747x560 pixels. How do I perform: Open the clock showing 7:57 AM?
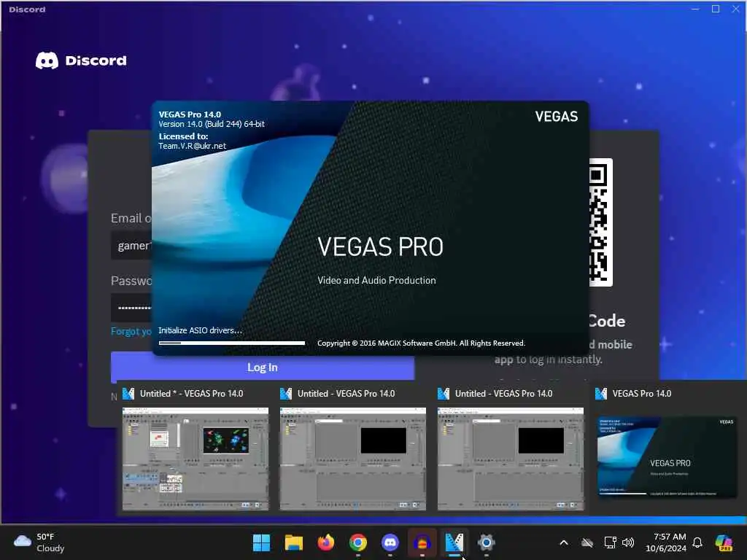click(666, 542)
